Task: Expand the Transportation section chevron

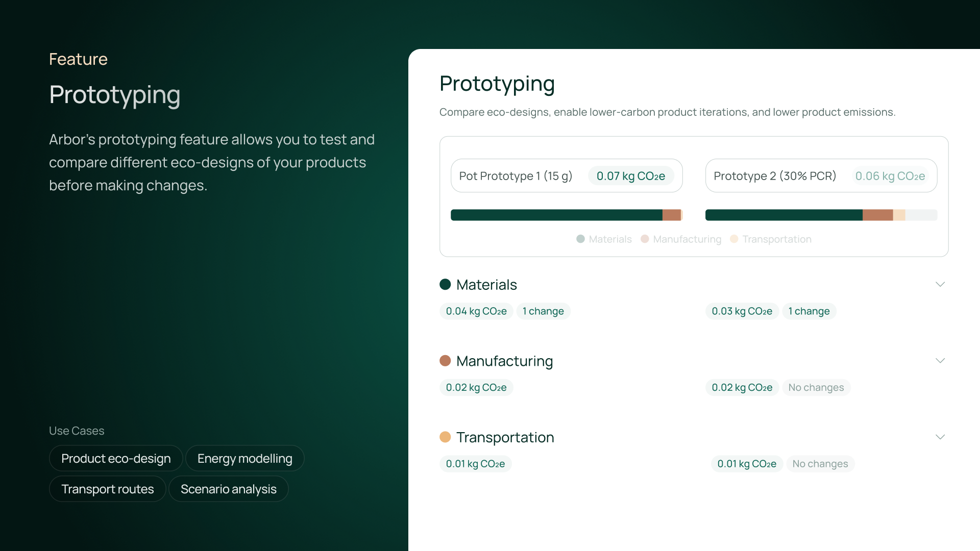Action: click(x=940, y=437)
